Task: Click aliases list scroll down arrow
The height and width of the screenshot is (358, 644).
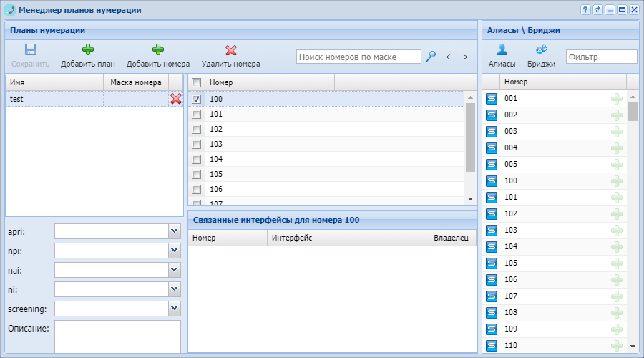Action: click(x=633, y=347)
